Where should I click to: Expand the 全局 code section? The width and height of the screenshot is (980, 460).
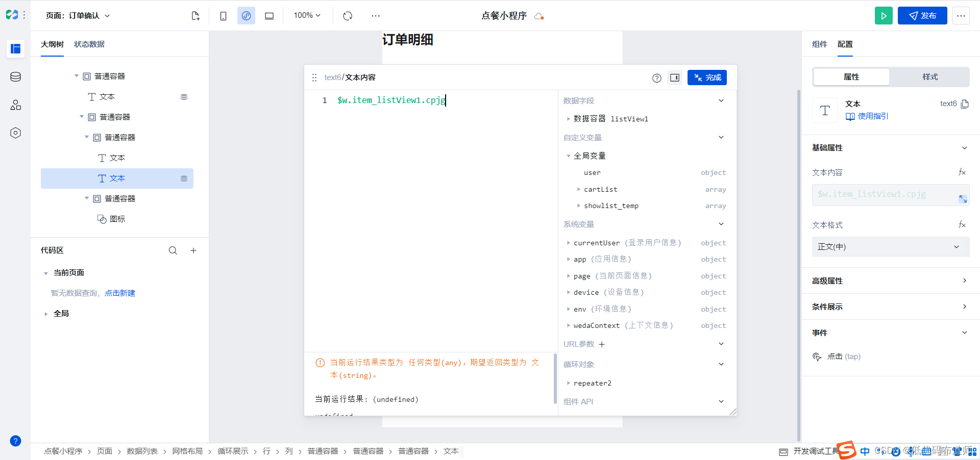coord(46,314)
